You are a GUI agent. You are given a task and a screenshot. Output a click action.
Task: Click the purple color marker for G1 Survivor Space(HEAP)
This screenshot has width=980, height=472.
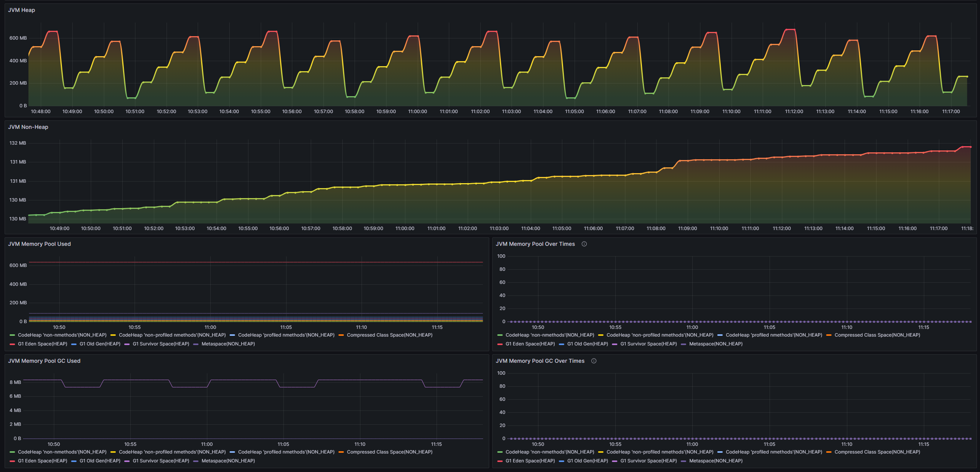coord(128,344)
